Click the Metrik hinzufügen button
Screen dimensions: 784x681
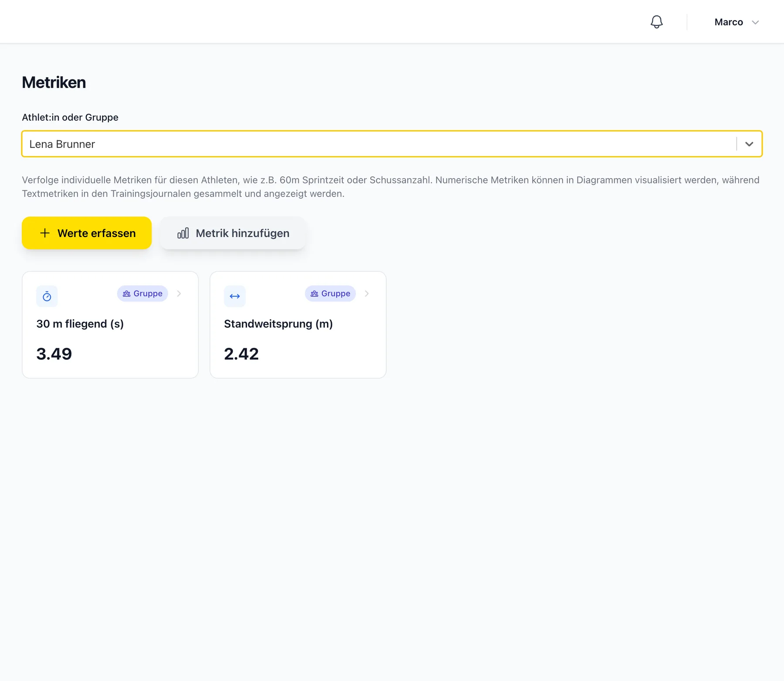click(233, 233)
